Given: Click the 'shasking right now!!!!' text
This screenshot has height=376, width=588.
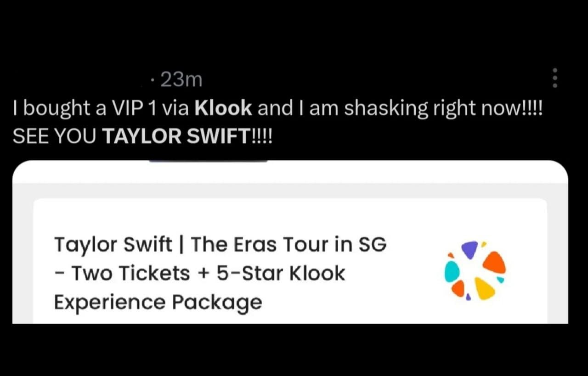Looking at the screenshot, I should tap(443, 108).
